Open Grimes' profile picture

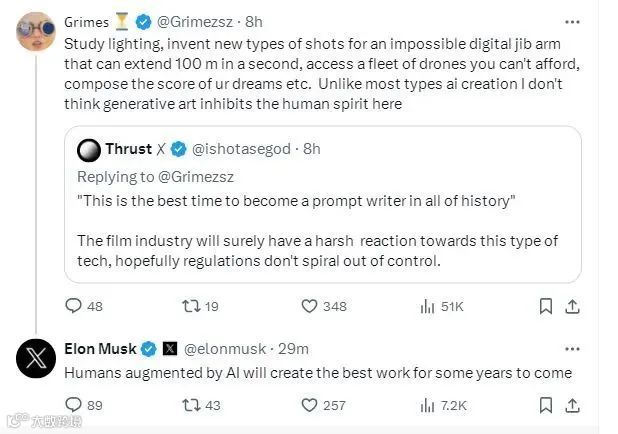coord(36,31)
